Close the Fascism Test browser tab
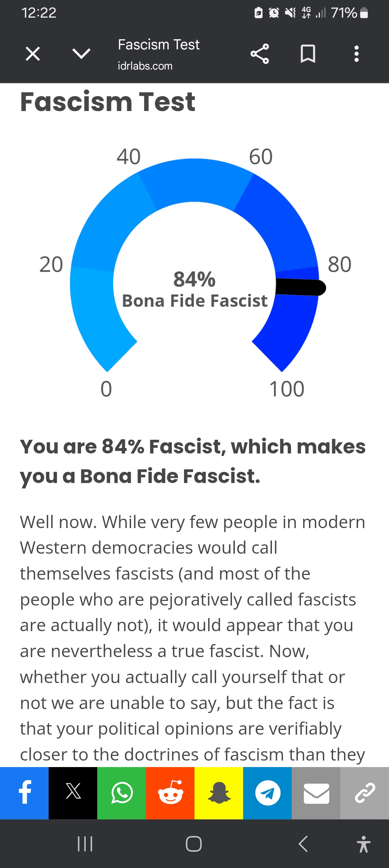The image size is (389, 868). click(x=33, y=54)
